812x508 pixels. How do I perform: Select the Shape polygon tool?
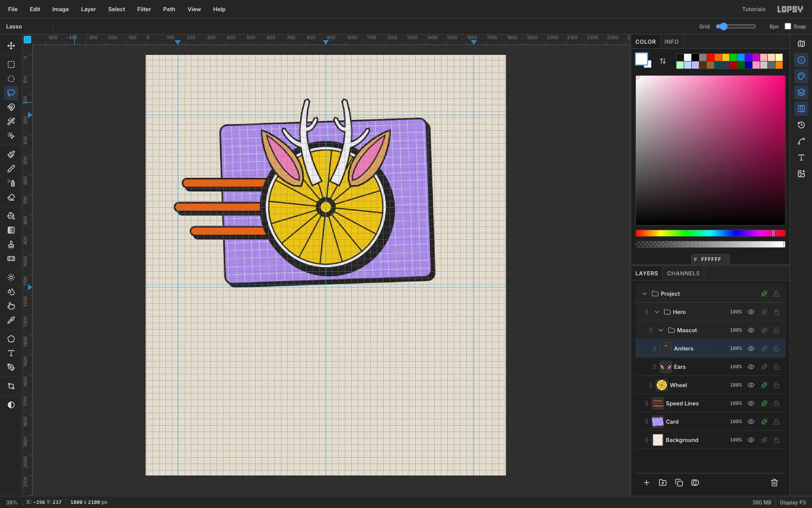point(11,339)
